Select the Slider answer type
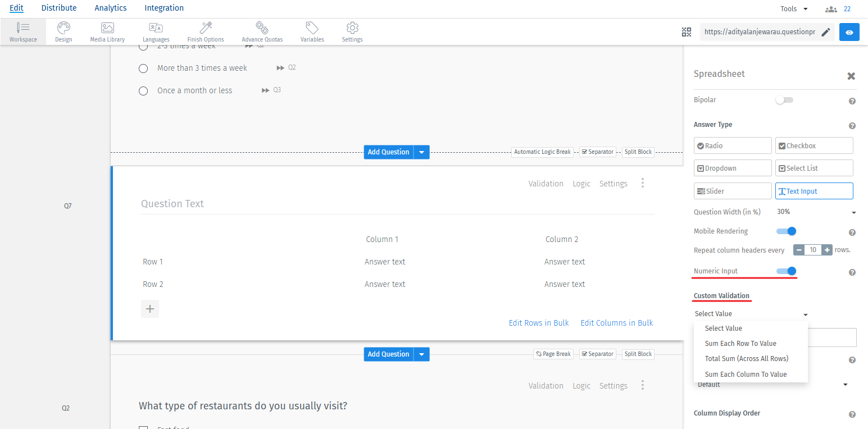Screen dimensions: 868x429 click(732, 190)
